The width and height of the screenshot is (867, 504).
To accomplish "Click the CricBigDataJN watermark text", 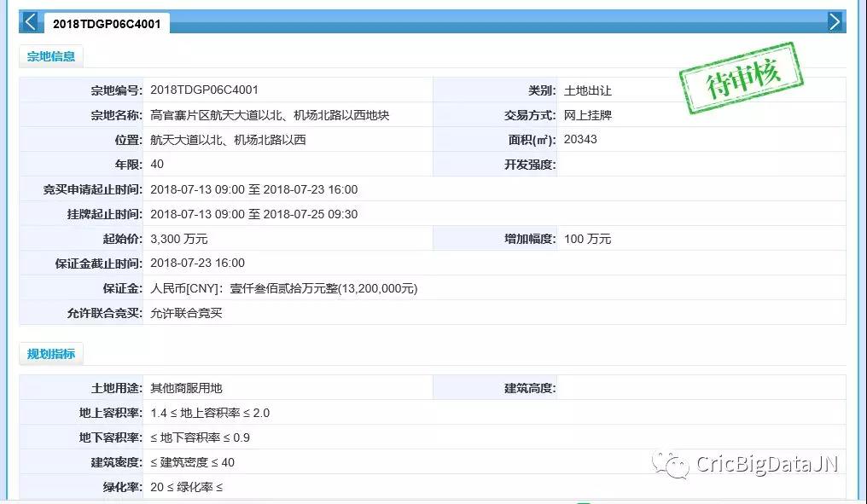I will tap(767, 464).
